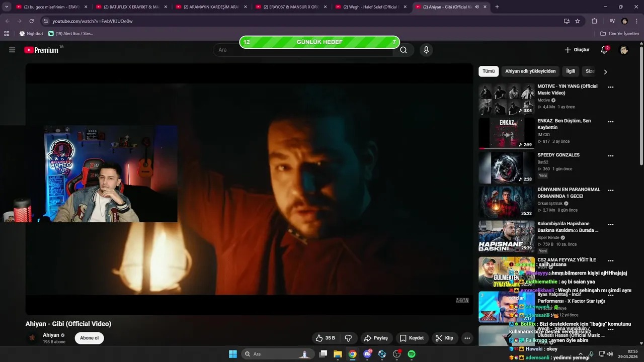Bookmark this page with the star
The height and width of the screenshot is (362, 644).
(578, 21)
